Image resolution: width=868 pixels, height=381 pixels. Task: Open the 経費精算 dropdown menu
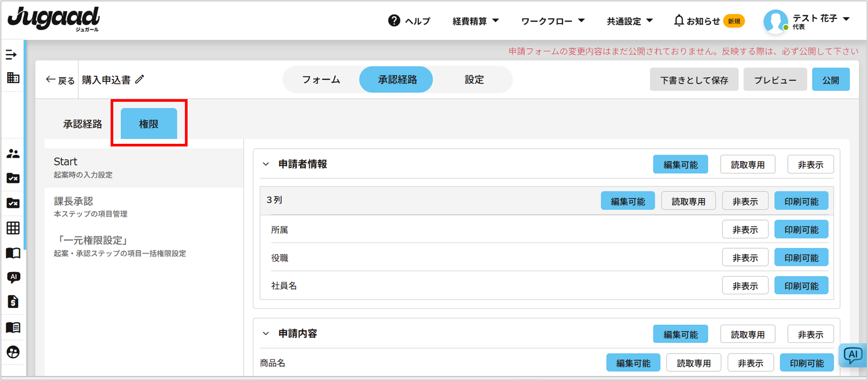tap(475, 21)
